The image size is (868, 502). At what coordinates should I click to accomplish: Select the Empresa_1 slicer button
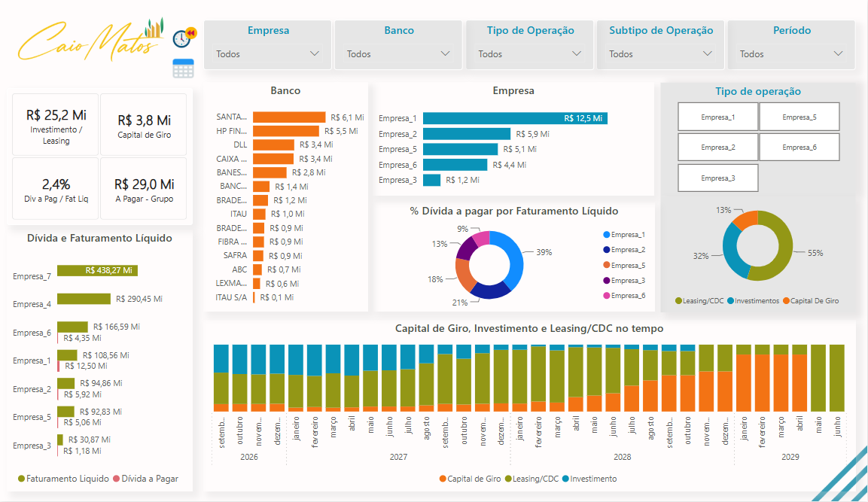[717, 117]
